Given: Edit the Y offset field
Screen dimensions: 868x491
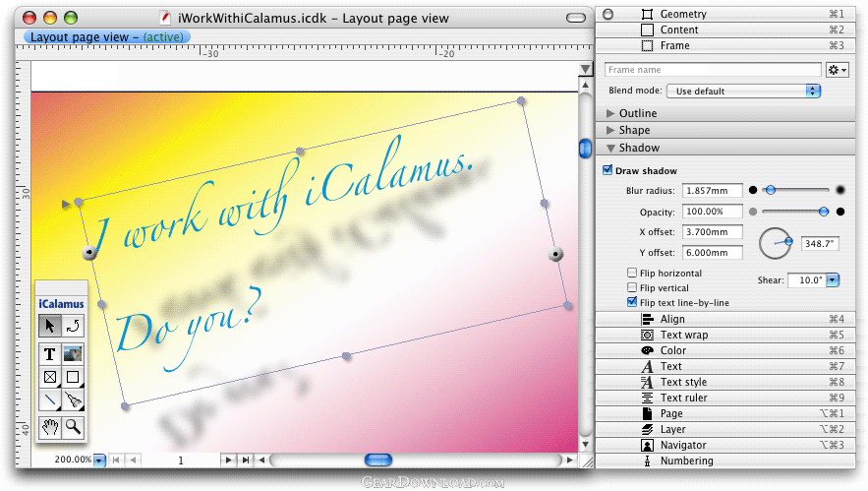Looking at the screenshot, I should tap(712, 252).
